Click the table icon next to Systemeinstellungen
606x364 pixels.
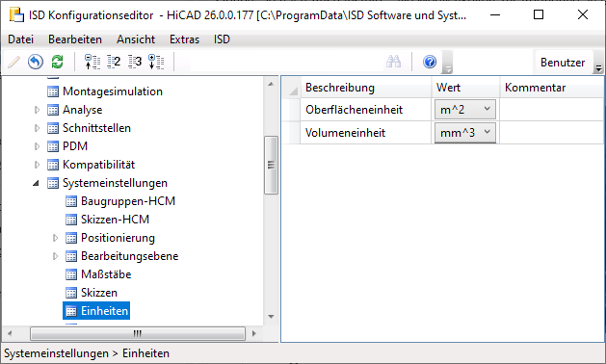pyautogui.click(x=53, y=183)
